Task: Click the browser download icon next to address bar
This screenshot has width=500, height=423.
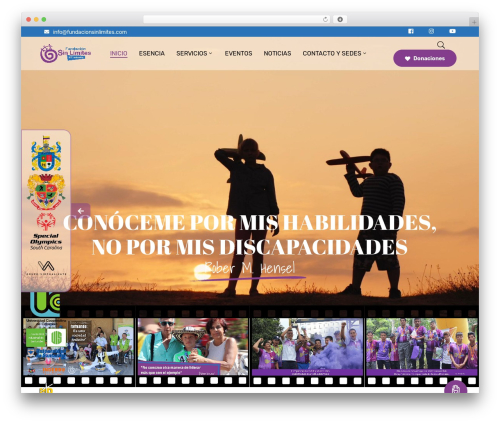Action: [340, 20]
